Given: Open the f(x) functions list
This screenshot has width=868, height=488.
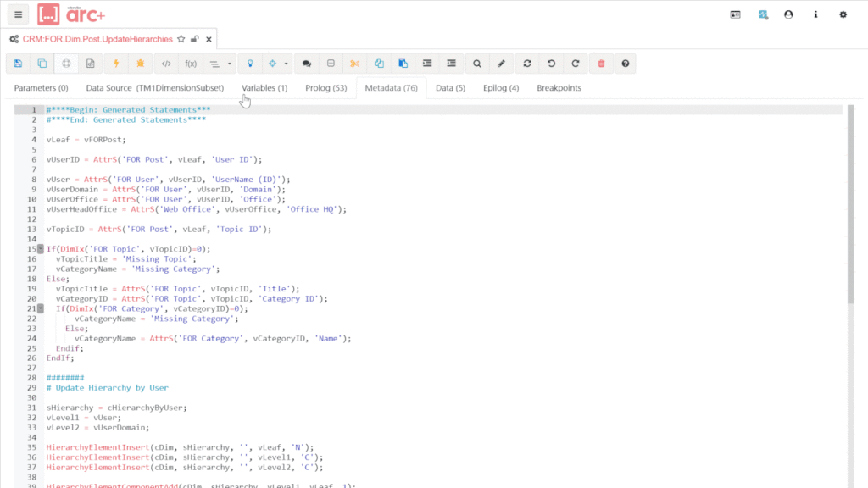Looking at the screenshot, I should pyautogui.click(x=191, y=64).
